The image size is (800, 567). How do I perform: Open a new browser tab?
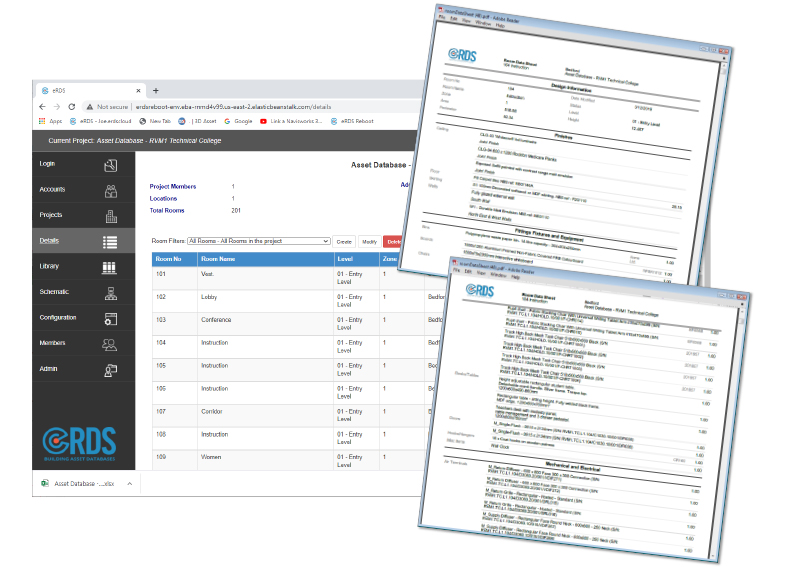(156, 90)
